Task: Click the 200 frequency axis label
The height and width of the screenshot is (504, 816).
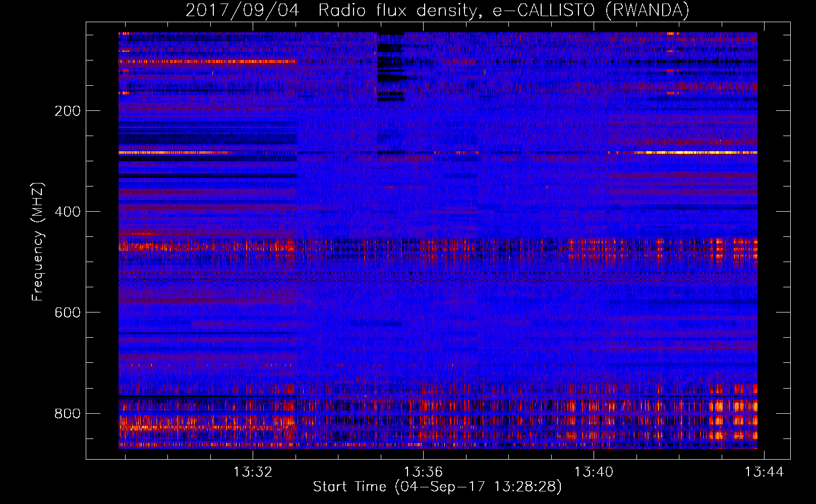Action: (x=68, y=111)
